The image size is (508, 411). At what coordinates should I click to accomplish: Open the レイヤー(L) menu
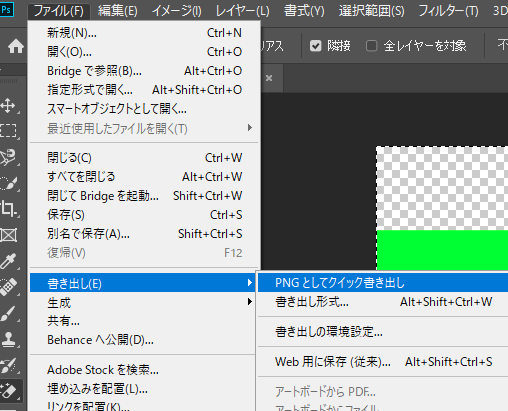tap(242, 11)
